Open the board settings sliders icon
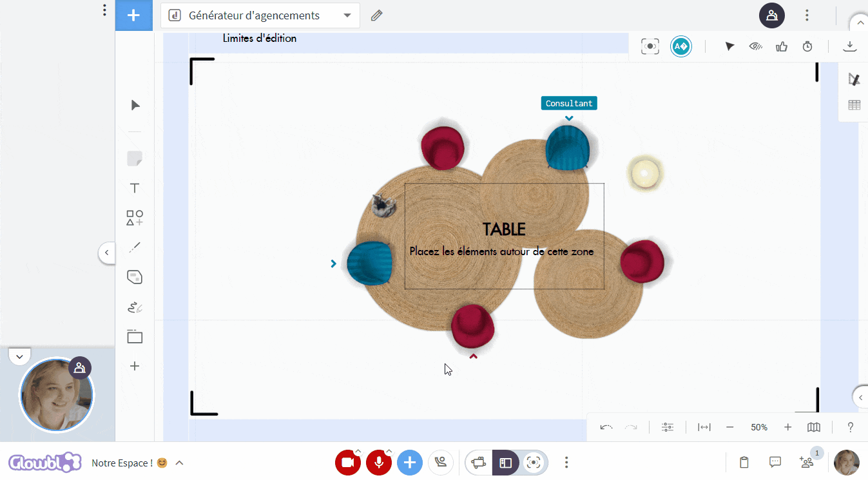868x480 pixels. click(668, 427)
